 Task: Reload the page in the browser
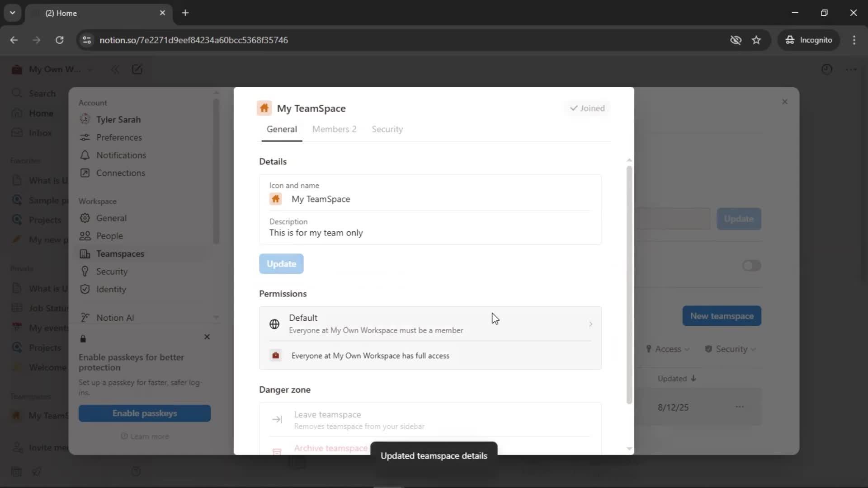click(x=59, y=40)
